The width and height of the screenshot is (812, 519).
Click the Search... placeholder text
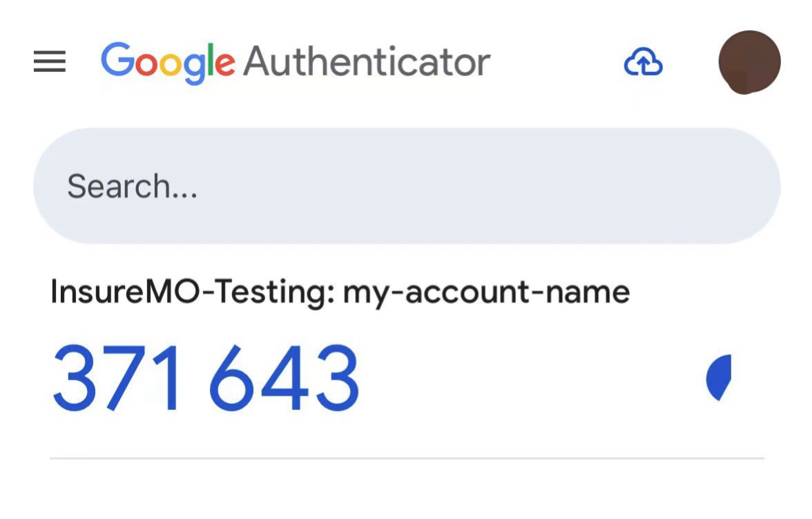[x=133, y=186]
